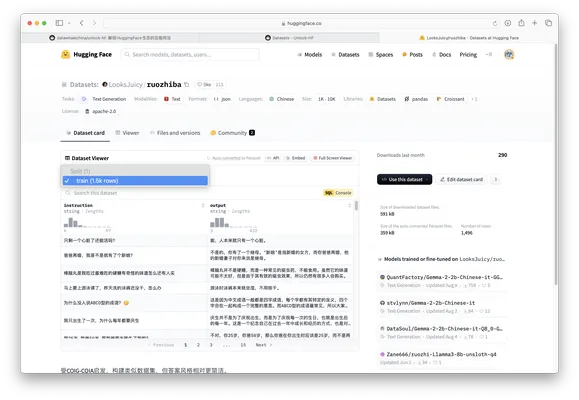579x400 pixels.
Task: Select the 1K-10K size tag
Action: click(326, 99)
